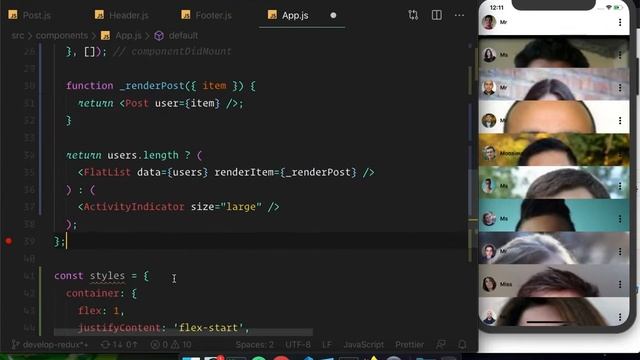Click the justifyContent property line
Viewport: 640px width, 360px height.
[x=163, y=327]
